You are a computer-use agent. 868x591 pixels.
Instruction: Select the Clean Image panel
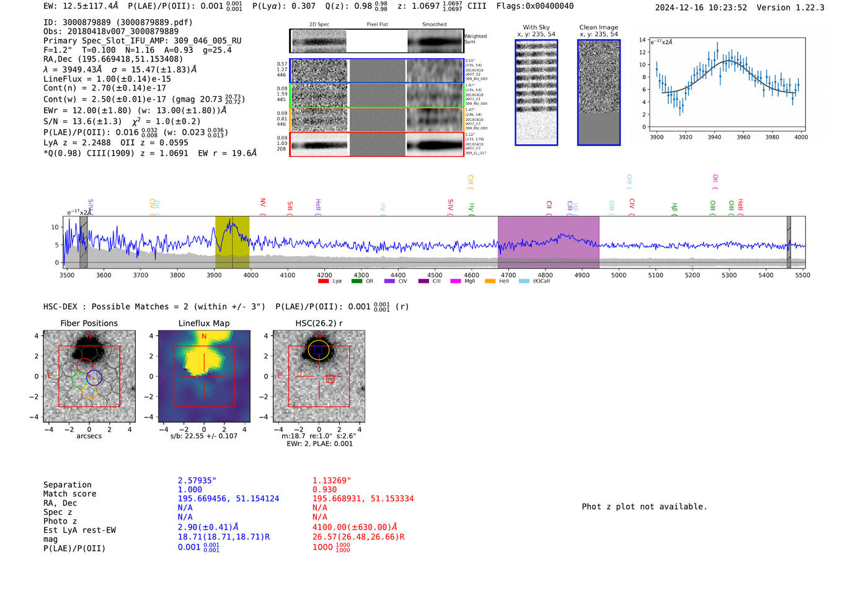[x=599, y=92]
